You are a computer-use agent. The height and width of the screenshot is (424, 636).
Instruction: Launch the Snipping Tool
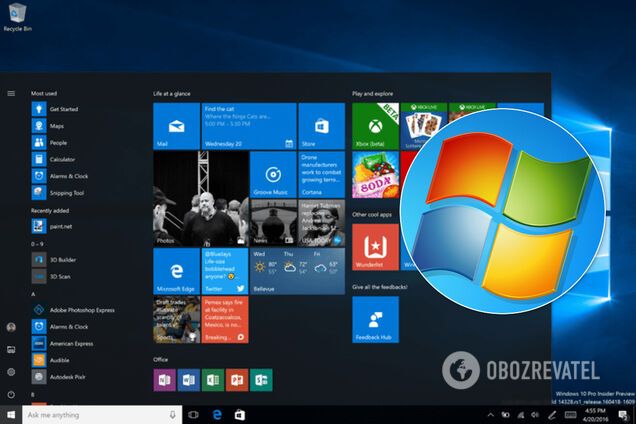(x=58, y=193)
